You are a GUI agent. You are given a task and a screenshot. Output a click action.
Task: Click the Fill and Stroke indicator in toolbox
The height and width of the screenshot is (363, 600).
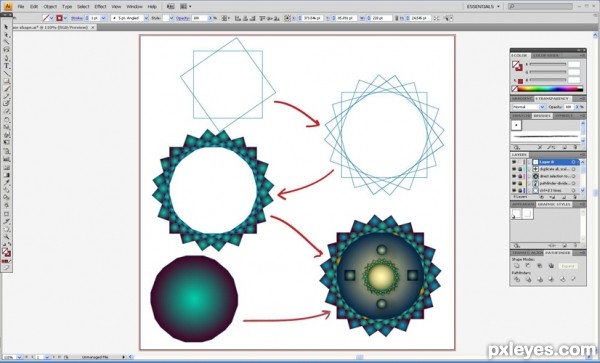pos(7,252)
